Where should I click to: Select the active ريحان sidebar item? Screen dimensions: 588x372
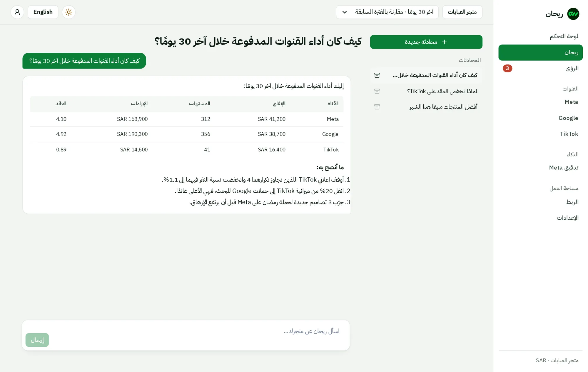(540, 52)
